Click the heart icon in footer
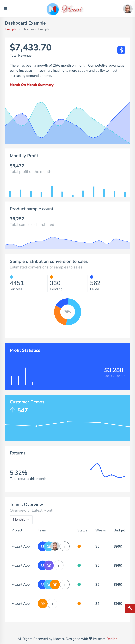This screenshot has height=644, width=135. pyautogui.click(x=91, y=639)
